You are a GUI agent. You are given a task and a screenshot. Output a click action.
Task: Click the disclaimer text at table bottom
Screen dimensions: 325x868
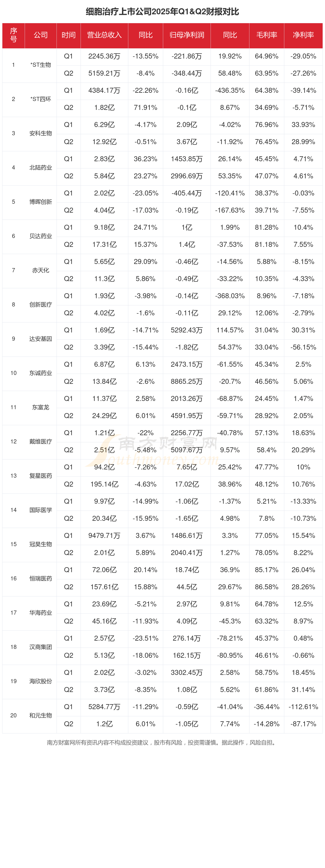[x=162, y=743]
